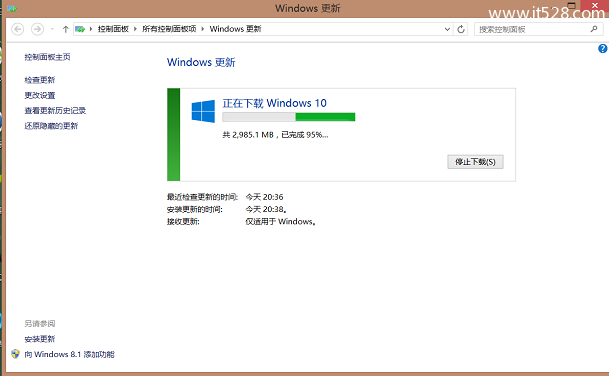
Task: Expand the chevron after 控制面板 in the breadcrumb
Action: point(135,29)
